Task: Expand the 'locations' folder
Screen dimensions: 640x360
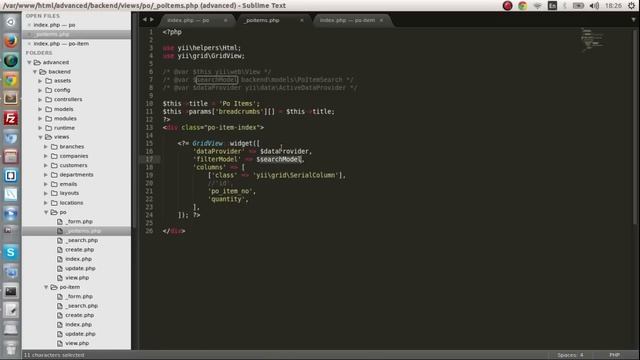Action: coord(46,203)
